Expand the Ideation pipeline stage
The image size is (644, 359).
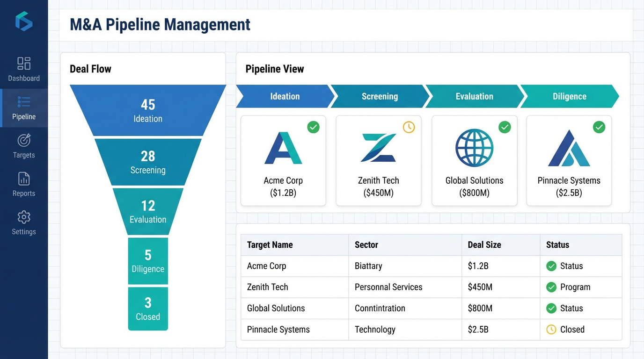[x=285, y=96]
